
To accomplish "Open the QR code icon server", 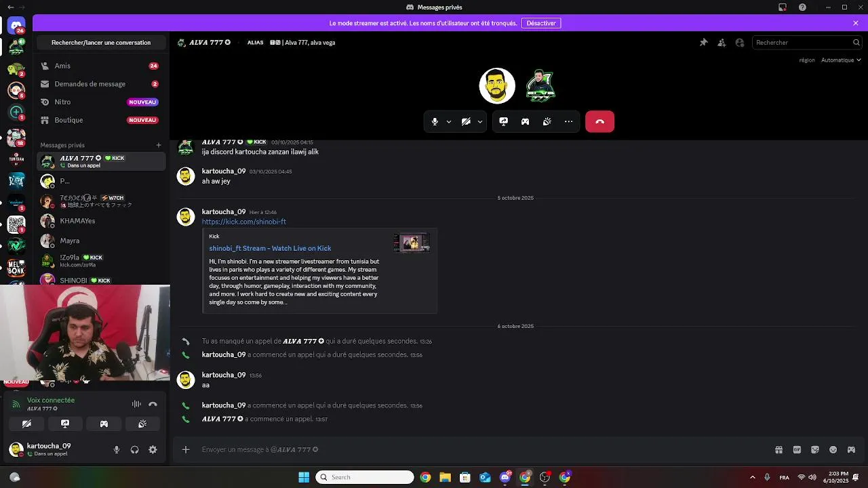I will point(16,224).
